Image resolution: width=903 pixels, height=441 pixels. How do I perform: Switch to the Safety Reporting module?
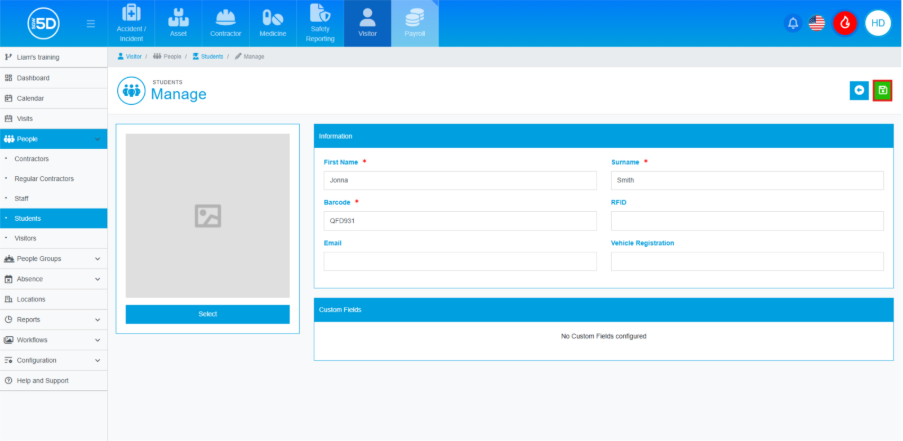pos(320,23)
